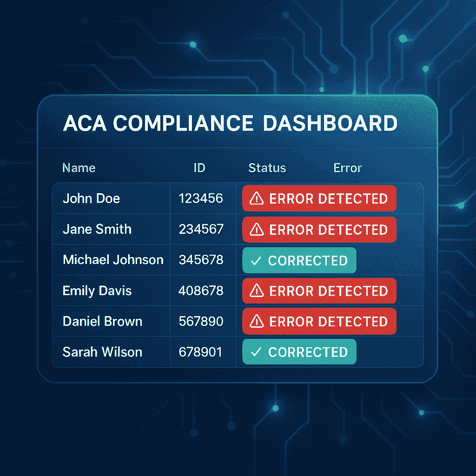Click Michael Johnson's Corrected status badge

pos(299,260)
